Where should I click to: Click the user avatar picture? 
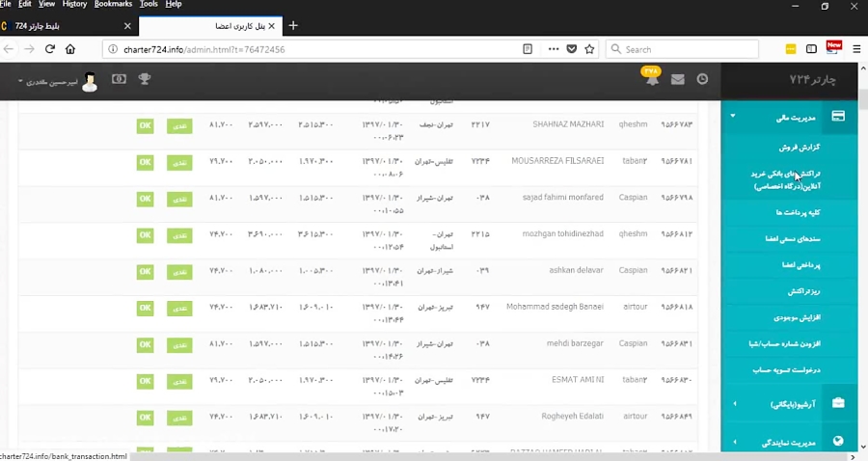(x=90, y=81)
